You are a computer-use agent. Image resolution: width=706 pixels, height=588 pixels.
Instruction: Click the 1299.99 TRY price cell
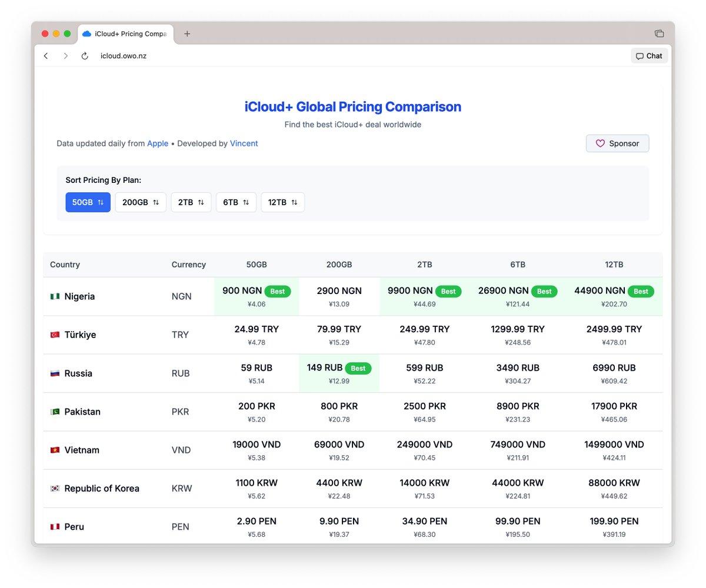pos(518,335)
